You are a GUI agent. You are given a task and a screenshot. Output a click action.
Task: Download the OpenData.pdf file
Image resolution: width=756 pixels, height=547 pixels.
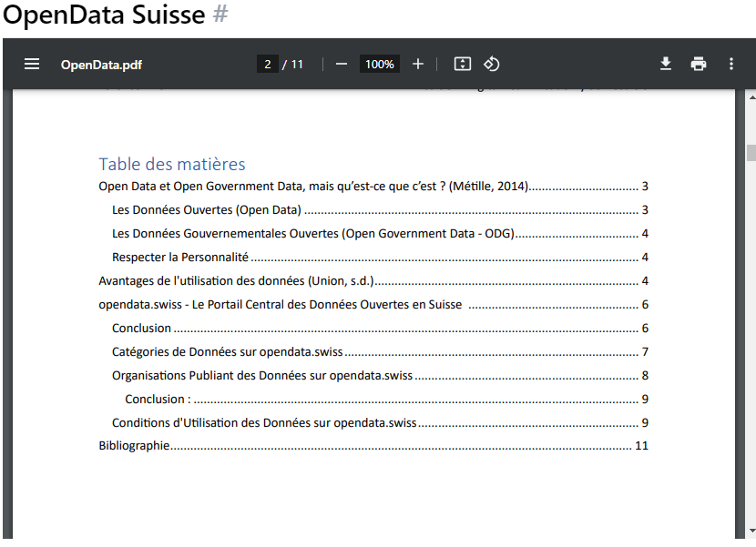pyautogui.click(x=666, y=64)
